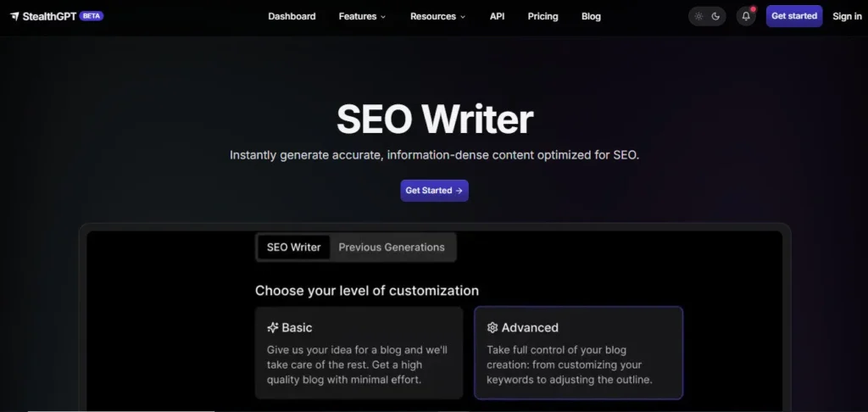This screenshot has width=868, height=412.
Task: Select the Advanced customization option
Action: pos(578,353)
